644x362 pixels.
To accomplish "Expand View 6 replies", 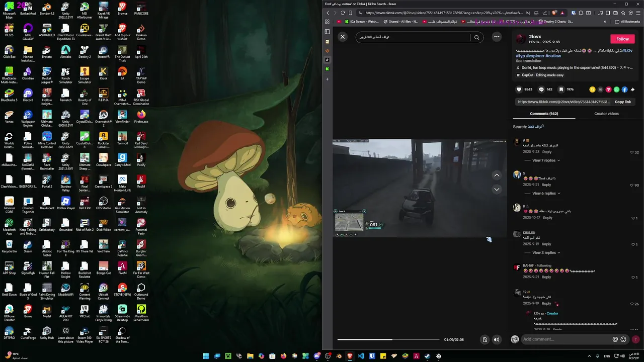I will (x=546, y=193).
